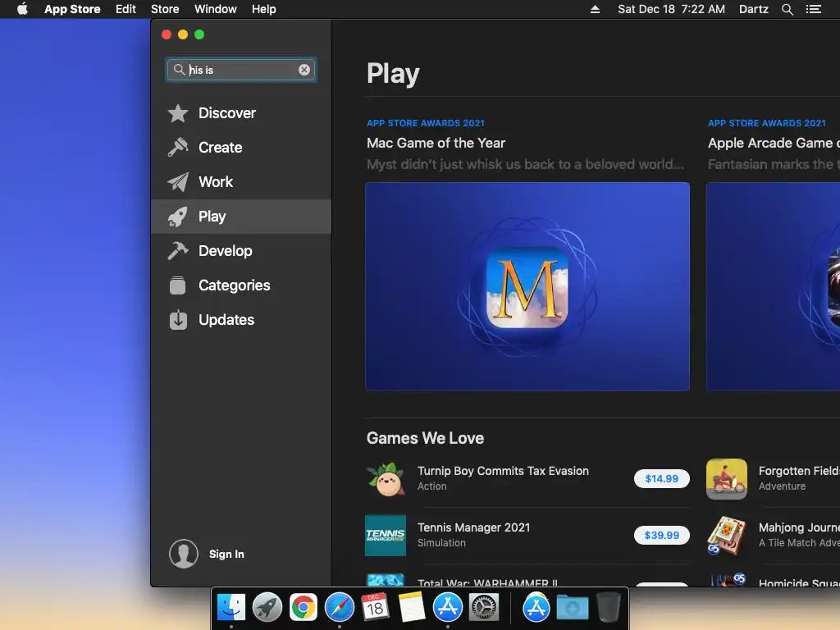Image resolution: width=840 pixels, height=630 pixels.
Task: Click the magnifier icon in search field
Action: point(179,70)
